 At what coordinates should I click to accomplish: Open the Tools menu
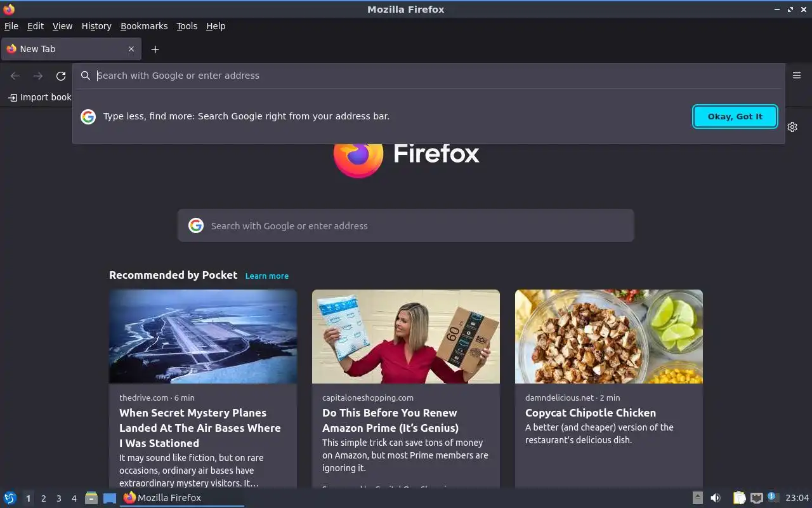click(187, 26)
